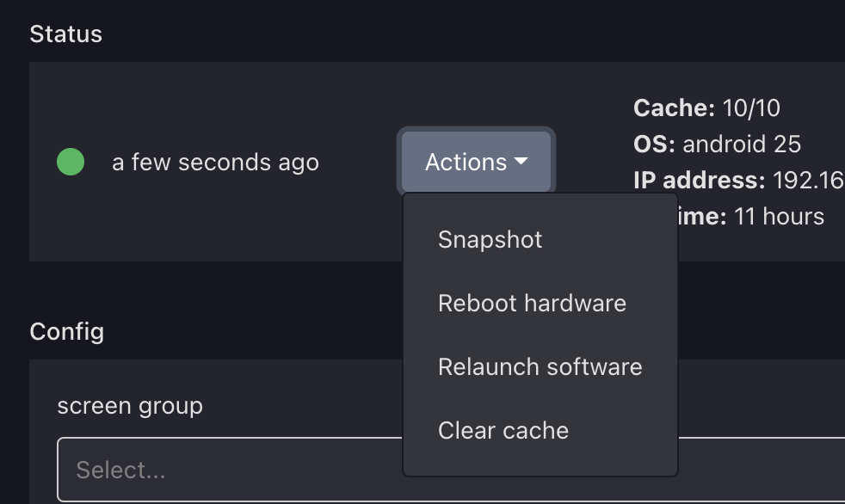Choose Reboot hardware in the menu
Image resolution: width=845 pixels, height=504 pixels.
[532, 303]
